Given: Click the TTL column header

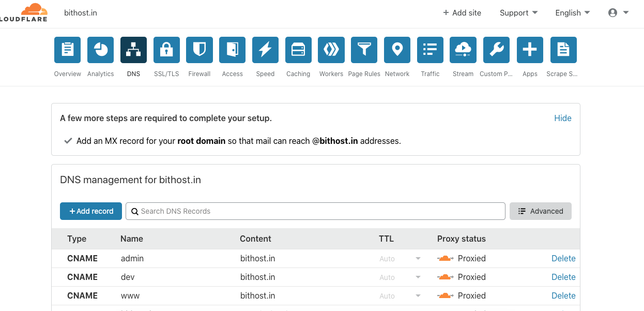Looking at the screenshot, I should [386, 239].
